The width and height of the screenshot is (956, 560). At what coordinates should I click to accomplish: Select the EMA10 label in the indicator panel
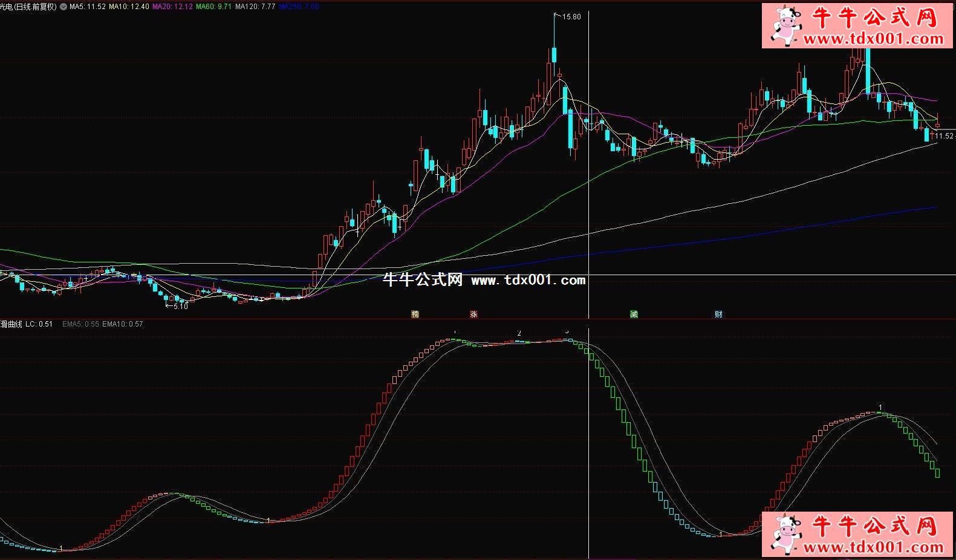pos(123,324)
